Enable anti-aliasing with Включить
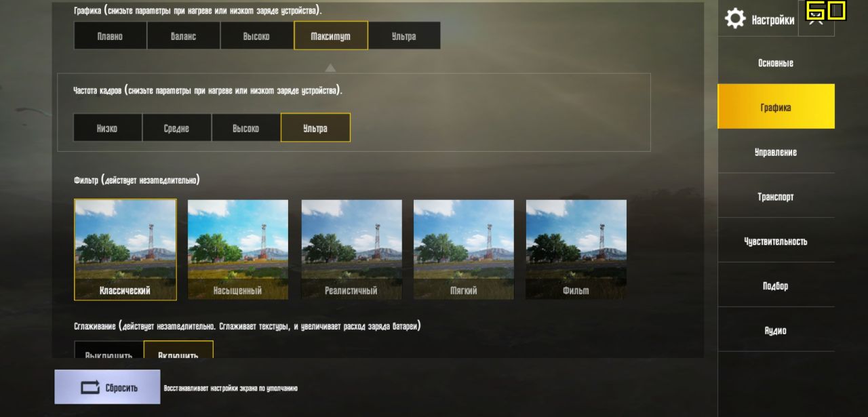This screenshot has width=868, height=417. pyautogui.click(x=178, y=350)
